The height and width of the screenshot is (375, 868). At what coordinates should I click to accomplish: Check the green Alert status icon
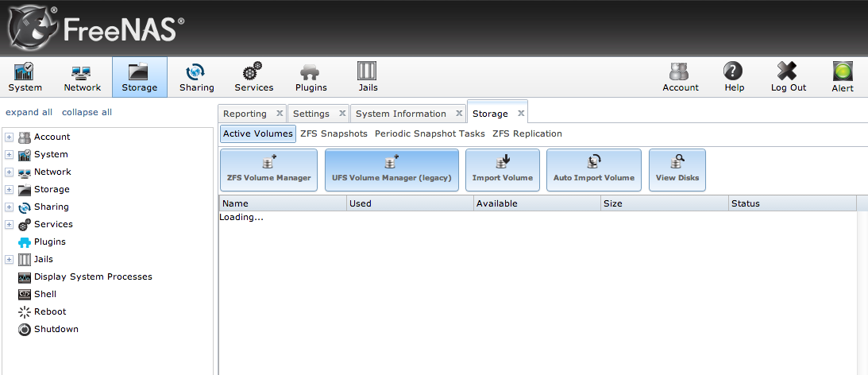click(843, 77)
